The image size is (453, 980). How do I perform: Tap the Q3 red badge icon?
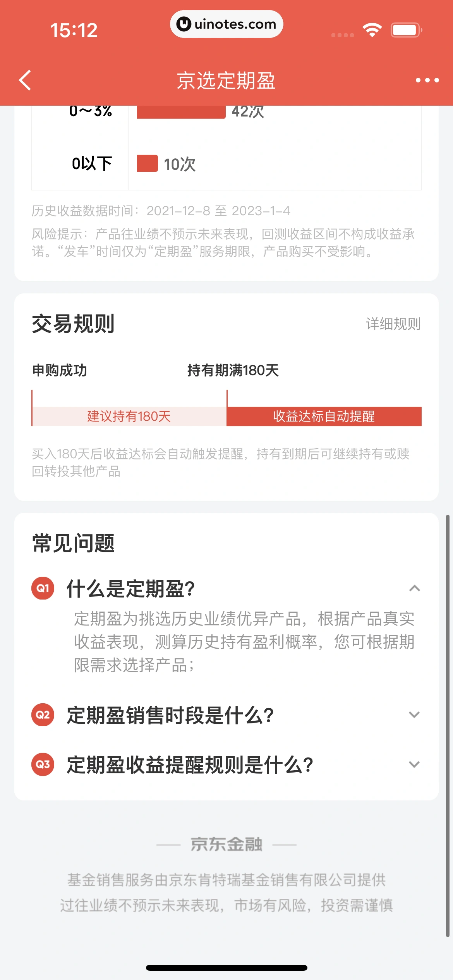pos(43,764)
